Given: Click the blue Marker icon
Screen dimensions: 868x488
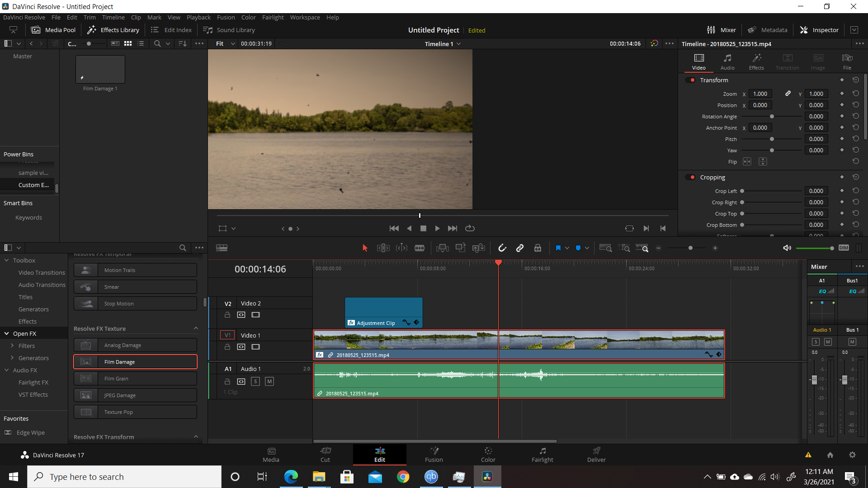Looking at the screenshot, I should pyautogui.click(x=578, y=248).
